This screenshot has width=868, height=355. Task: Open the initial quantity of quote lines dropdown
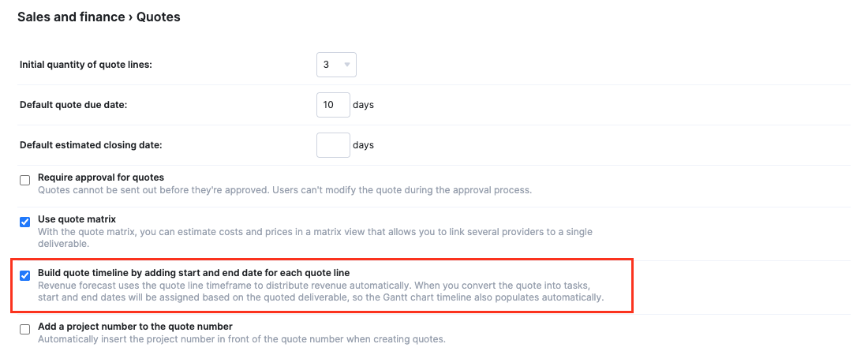pyautogui.click(x=336, y=64)
